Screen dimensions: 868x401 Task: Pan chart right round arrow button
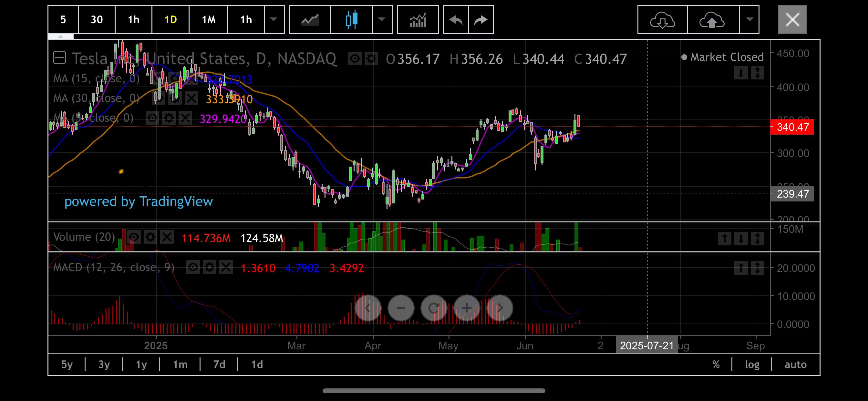click(500, 308)
